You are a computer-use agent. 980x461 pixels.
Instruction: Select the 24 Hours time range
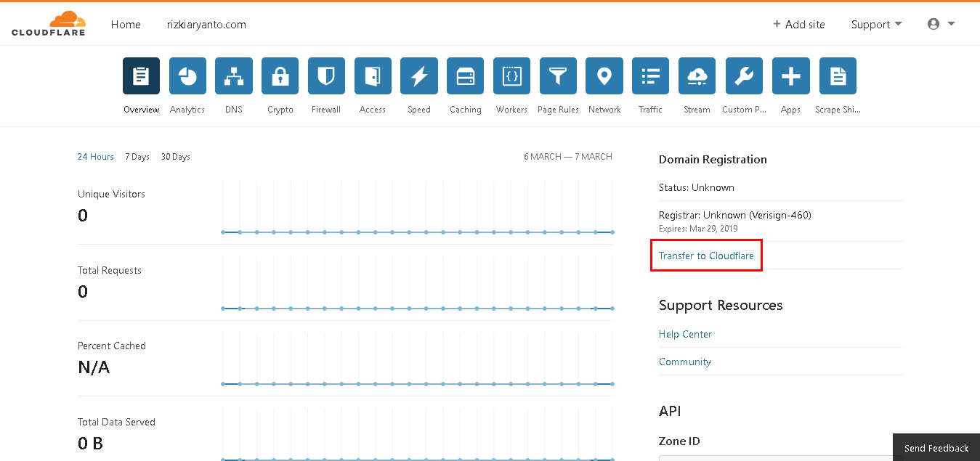pos(96,157)
